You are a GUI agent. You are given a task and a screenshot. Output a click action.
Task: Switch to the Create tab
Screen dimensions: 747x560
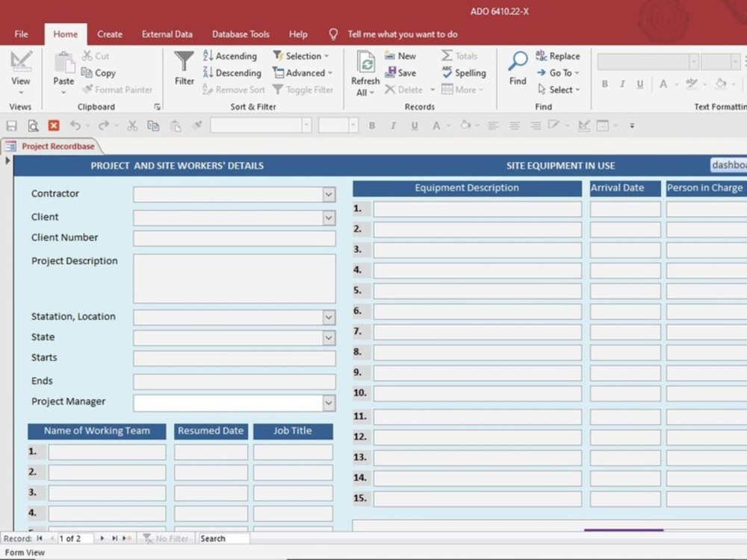[110, 34]
